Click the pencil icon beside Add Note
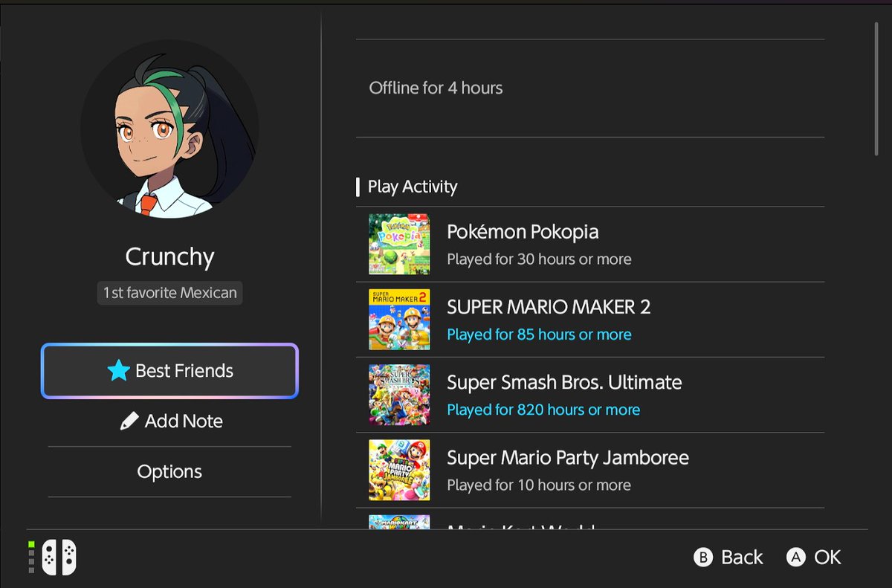 pos(129,421)
